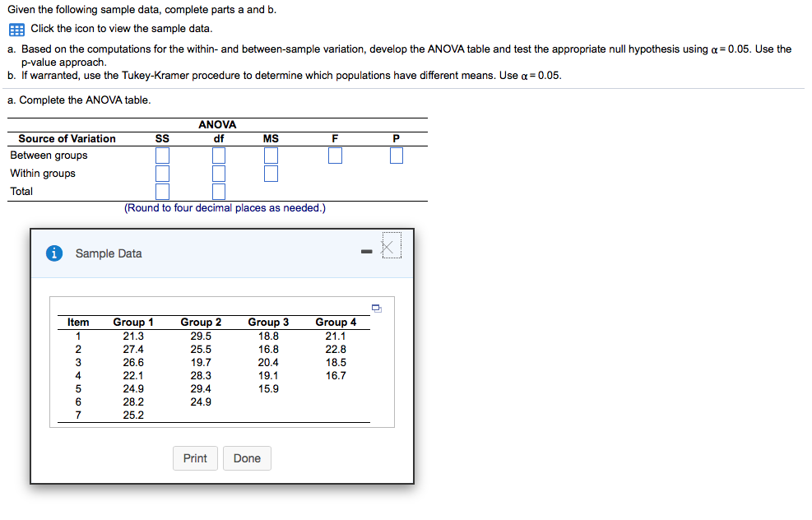Click the P value answer box

(396, 155)
